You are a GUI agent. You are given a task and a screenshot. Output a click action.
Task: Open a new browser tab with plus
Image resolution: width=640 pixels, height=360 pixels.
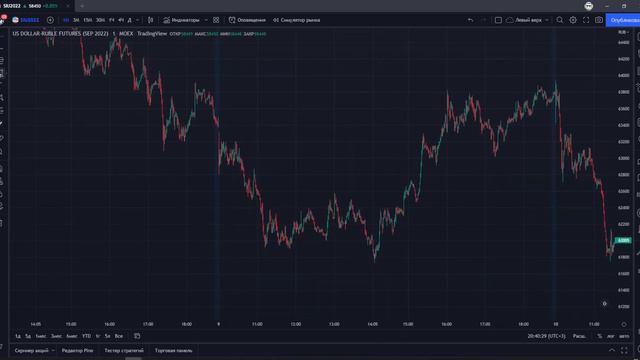[x=82, y=6]
